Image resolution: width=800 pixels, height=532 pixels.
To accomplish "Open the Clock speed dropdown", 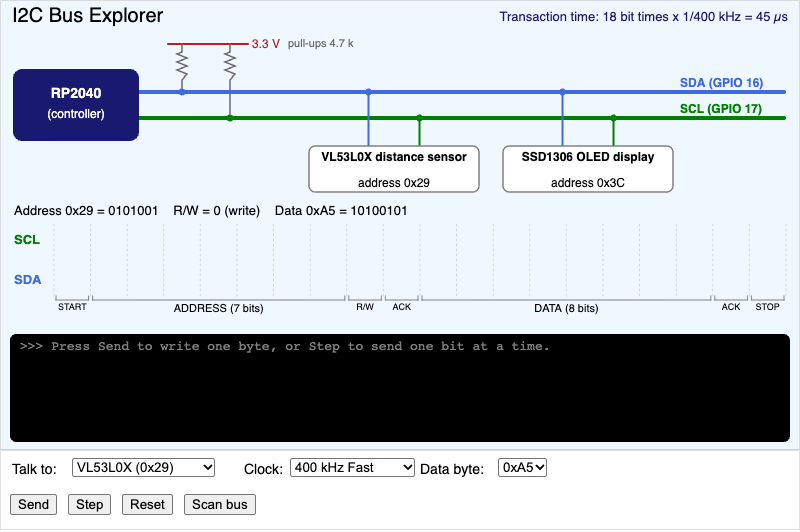I will (352, 468).
